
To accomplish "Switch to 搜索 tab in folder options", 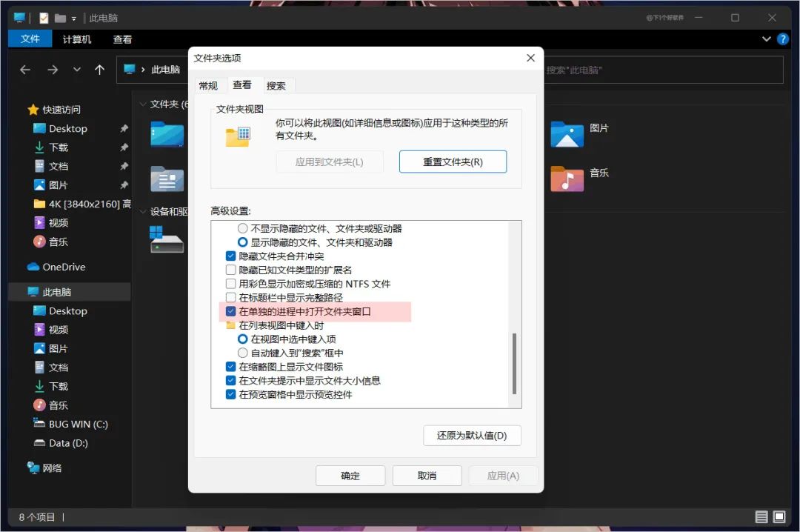I will click(x=276, y=85).
